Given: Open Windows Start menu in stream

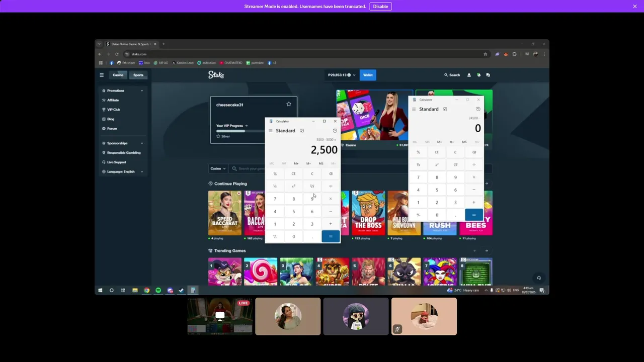Looking at the screenshot, I should click(100, 290).
